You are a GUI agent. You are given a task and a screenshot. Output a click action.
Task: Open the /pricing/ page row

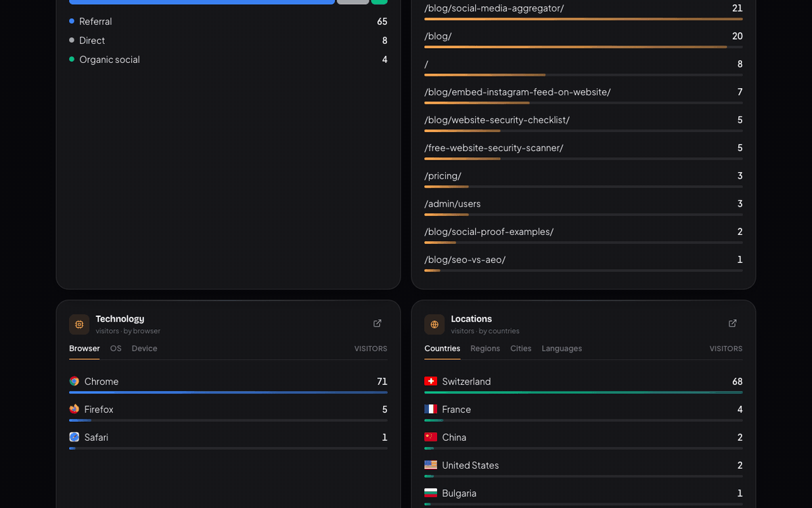pyautogui.click(x=583, y=178)
